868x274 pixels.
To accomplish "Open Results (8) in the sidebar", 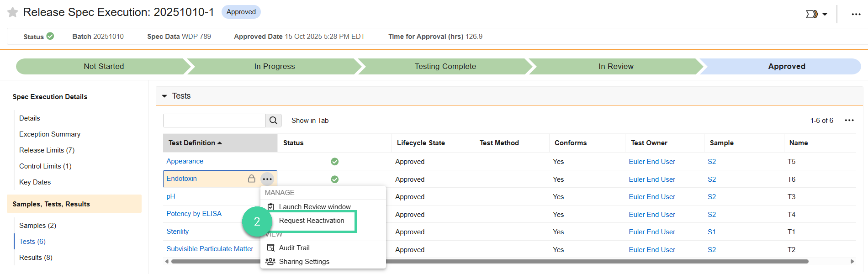I will 36,258.
